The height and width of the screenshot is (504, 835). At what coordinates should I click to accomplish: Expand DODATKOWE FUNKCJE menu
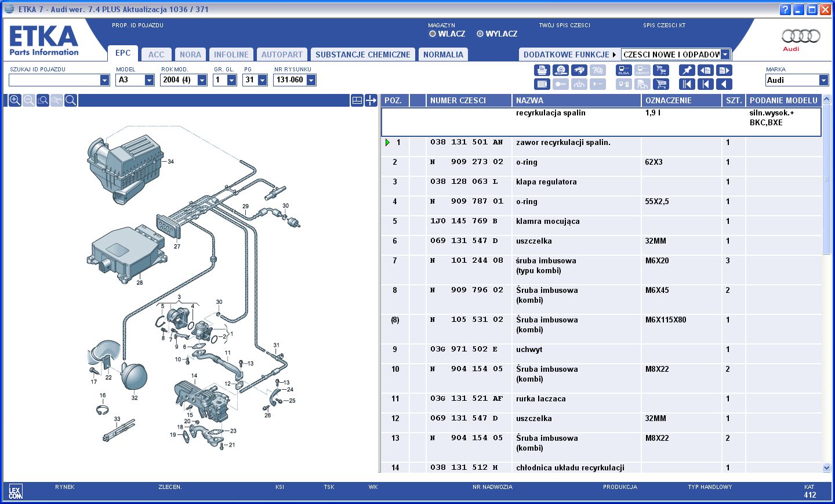pos(569,55)
